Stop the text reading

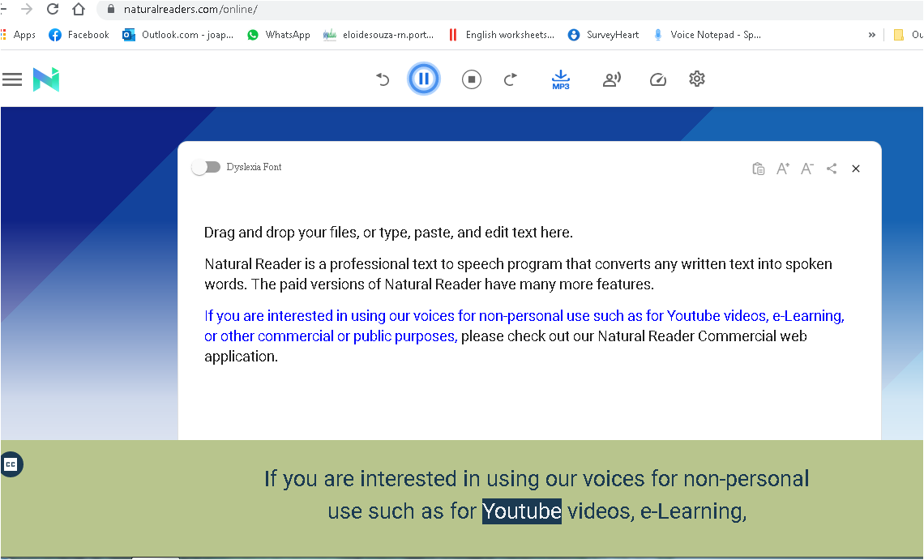[x=472, y=79]
